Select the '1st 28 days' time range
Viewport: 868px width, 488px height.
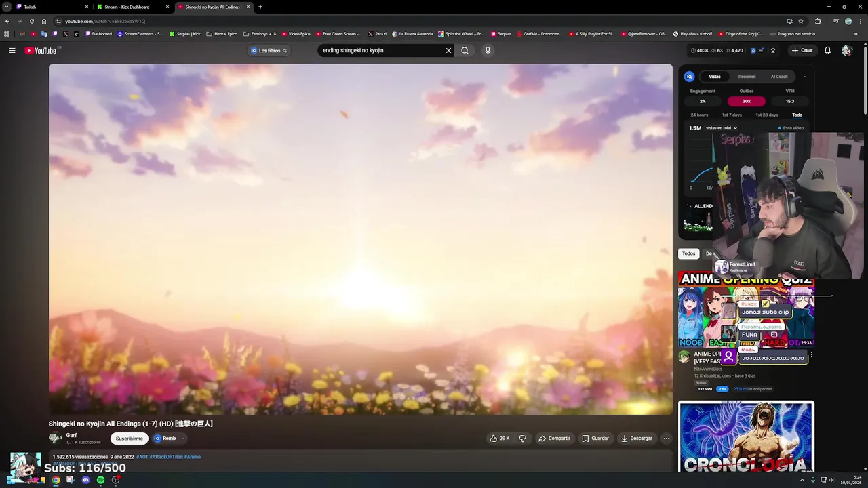tap(767, 115)
